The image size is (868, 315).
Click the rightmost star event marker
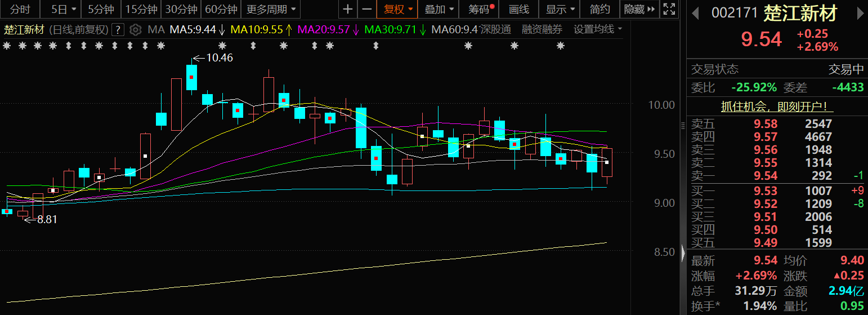tap(560, 46)
